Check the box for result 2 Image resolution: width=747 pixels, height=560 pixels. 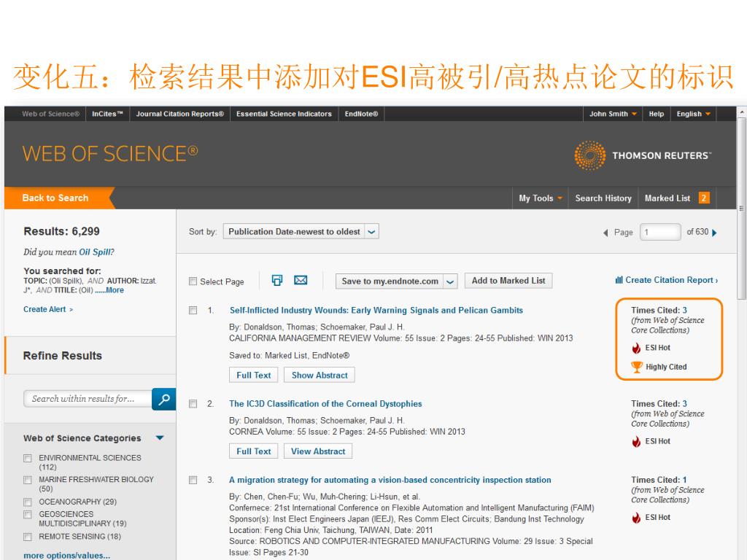pyautogui.click(x=193, y=404)
